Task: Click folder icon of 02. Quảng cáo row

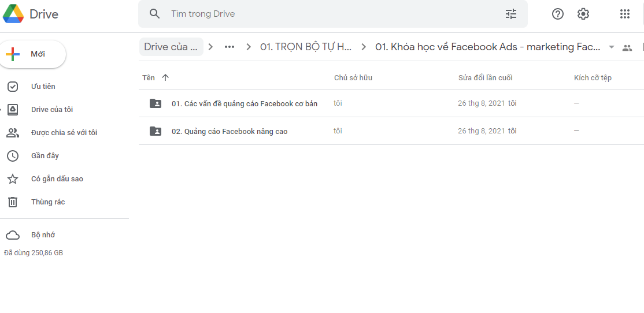Action: tap(156, 131)
